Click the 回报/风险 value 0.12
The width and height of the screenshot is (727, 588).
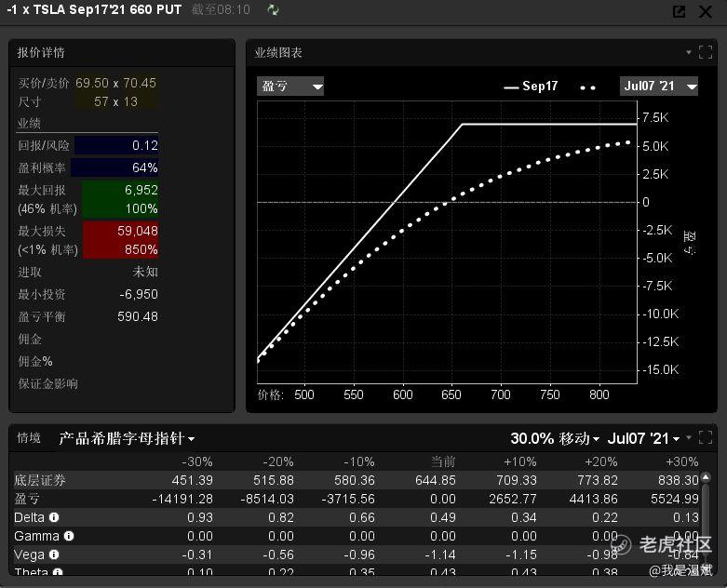(x=144, y=145)
